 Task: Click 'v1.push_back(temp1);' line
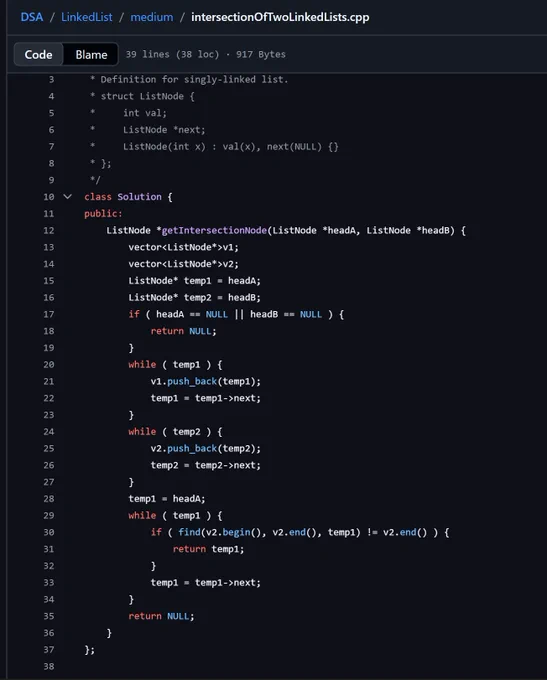coord(206,382)
